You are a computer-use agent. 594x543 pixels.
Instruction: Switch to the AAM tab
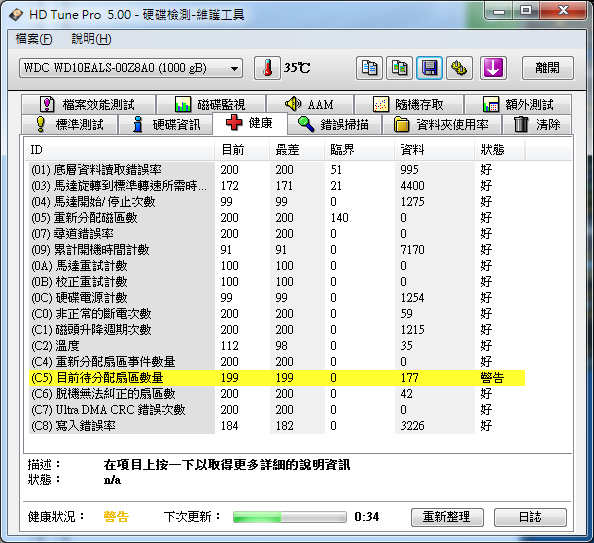310,104
